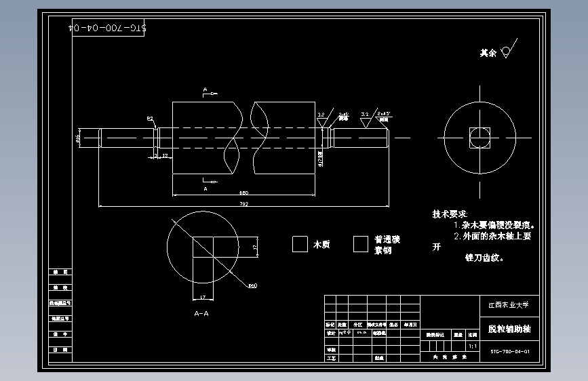
Task: Select the "1:1" scale value
Action: 473,346
